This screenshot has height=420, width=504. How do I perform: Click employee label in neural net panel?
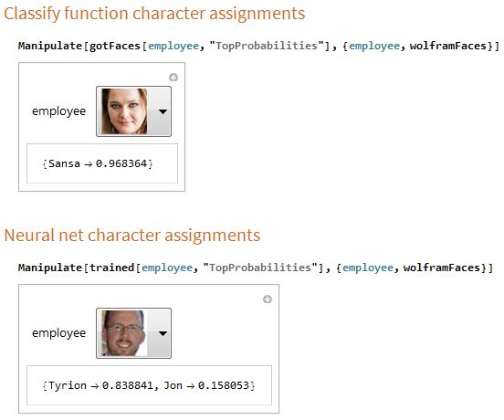tap(58, 333)
